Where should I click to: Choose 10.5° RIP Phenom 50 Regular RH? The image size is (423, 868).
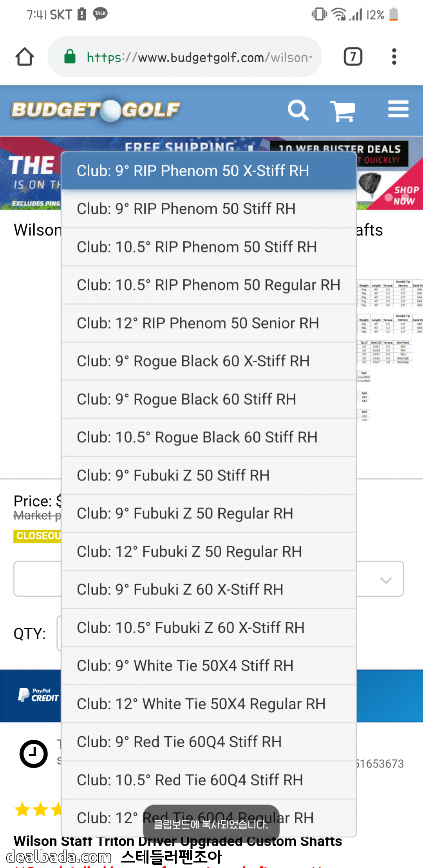pyautogui.click(x=208, y=285)
